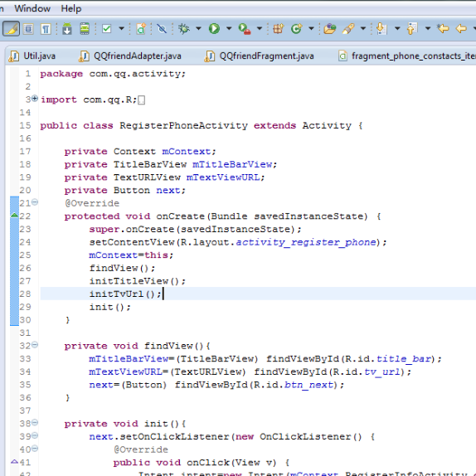Screen dimensions: 476x476
Task: Click line number 31 in the ruler
Action: (25, 333)
